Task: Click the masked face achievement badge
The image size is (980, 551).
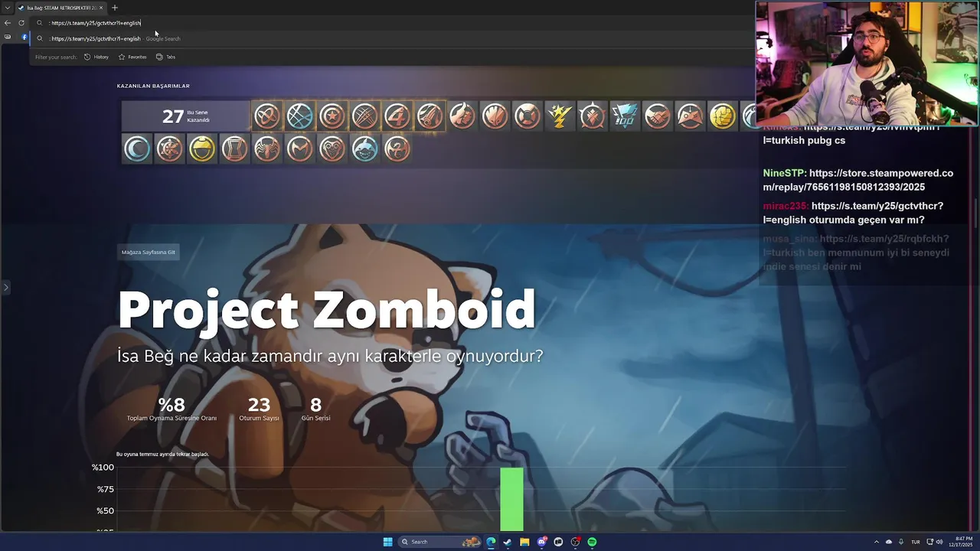Action: click(332, 148)
